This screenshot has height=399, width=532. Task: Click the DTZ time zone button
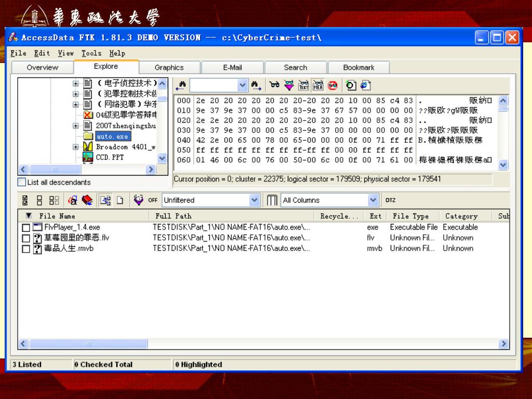(391, 200)
